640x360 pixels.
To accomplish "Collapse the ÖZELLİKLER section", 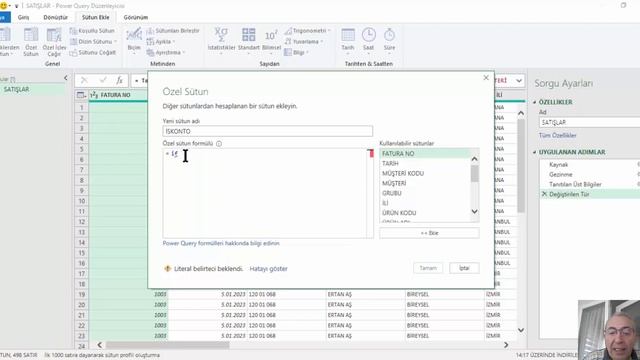I will click(x=535, y=102).
